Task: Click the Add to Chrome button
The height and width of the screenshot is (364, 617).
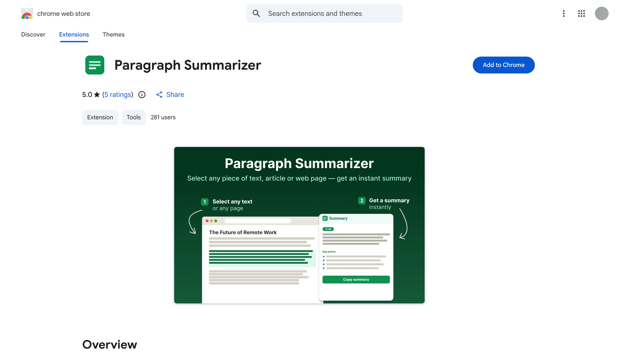Action: pos(503,65)
